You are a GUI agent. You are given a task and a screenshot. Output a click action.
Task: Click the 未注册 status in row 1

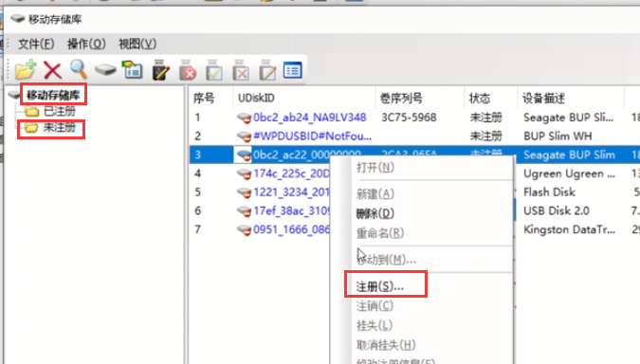pyautogui.click(x=485, y=118)
